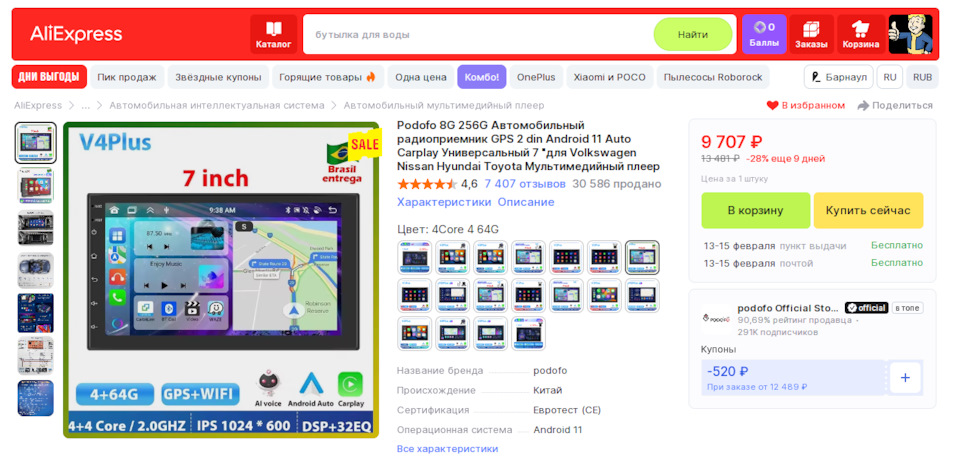Select fifth gallery thumbnail
The width and height of the screenshot is (960, 462).
[x=36, y=313]
